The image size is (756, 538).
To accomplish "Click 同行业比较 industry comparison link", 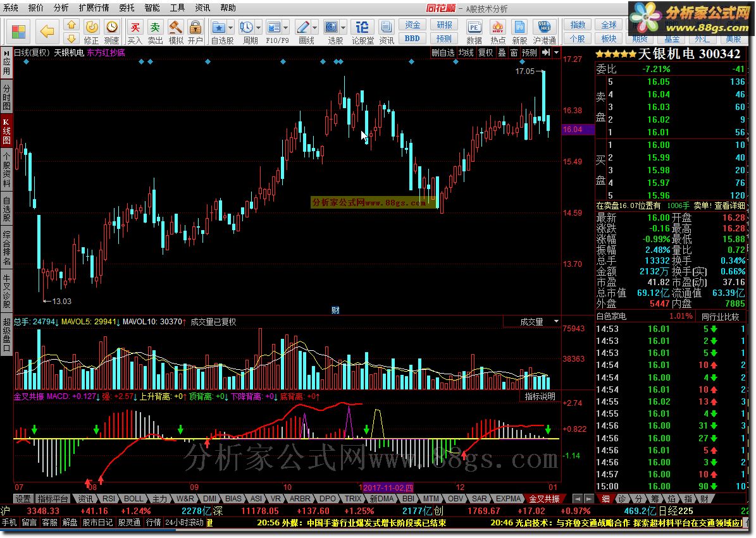I will point(721,317).
